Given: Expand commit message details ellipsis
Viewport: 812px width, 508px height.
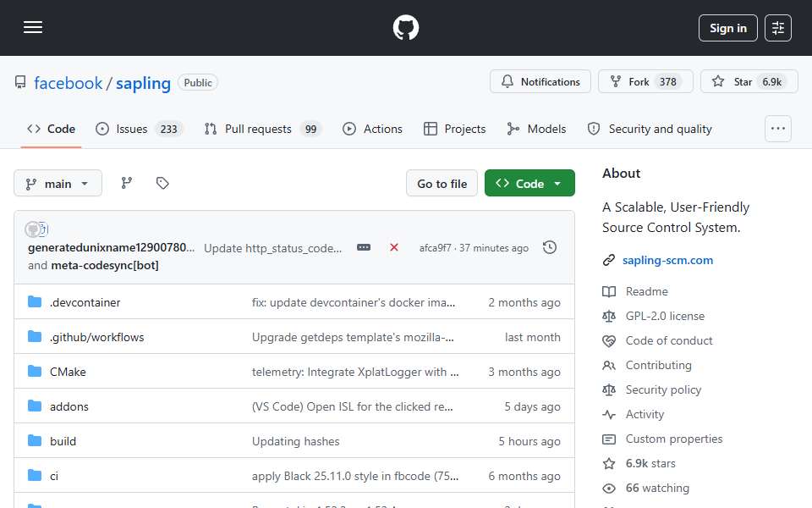Looking at the screenshot, I should click(364, 247).
